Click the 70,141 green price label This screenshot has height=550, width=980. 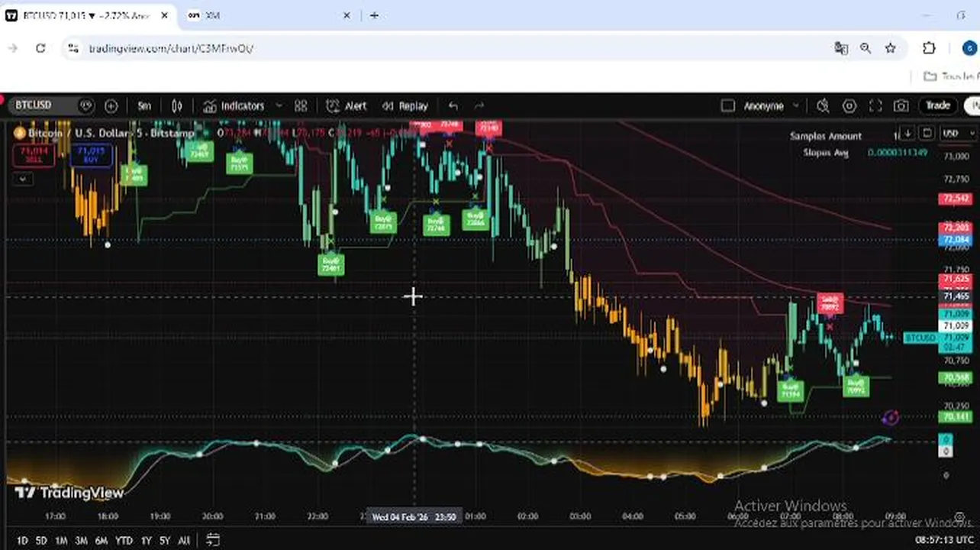tap(954, 417)
